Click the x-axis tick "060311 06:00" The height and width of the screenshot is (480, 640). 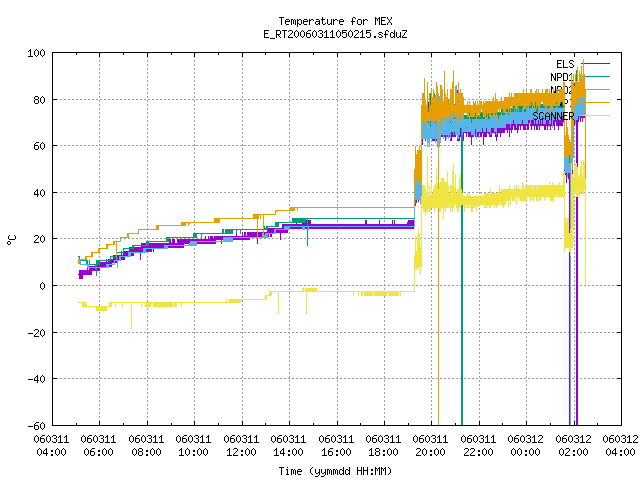point(98,446)
